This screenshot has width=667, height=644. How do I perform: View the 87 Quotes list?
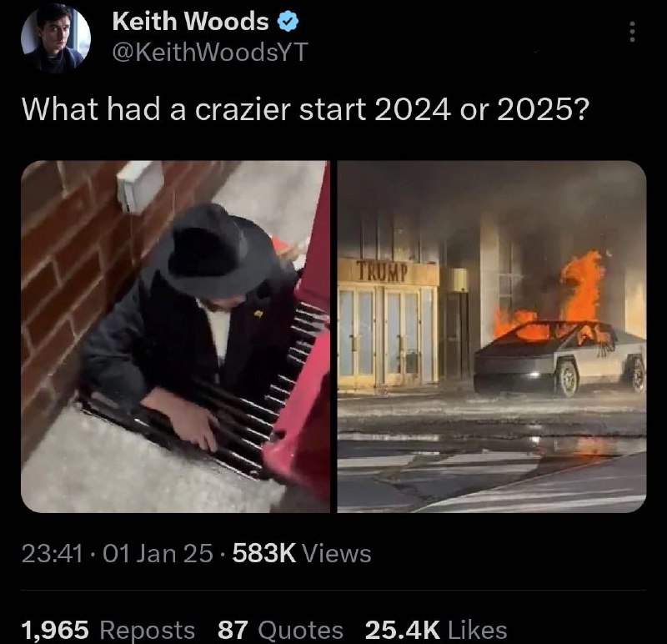tap(280, 630)
